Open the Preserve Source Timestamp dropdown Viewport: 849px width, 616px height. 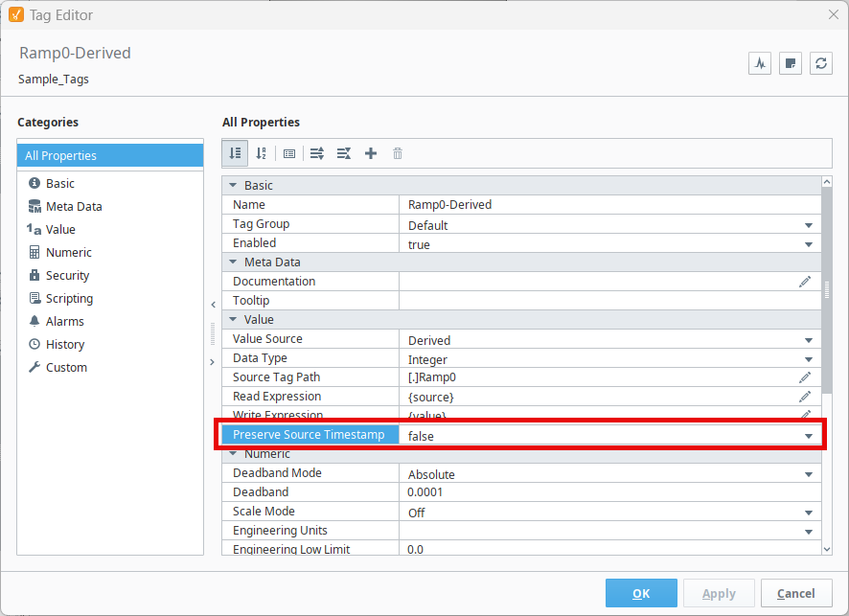click(809, 436)
